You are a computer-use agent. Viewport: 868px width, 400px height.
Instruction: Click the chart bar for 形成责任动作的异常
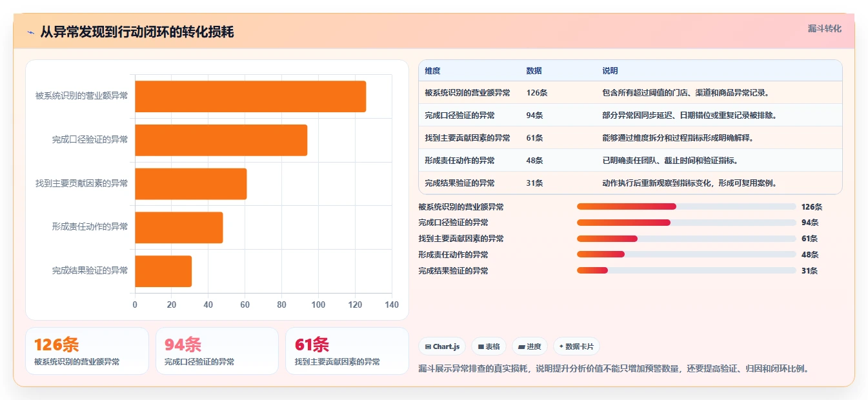click(x=179, y=227)
